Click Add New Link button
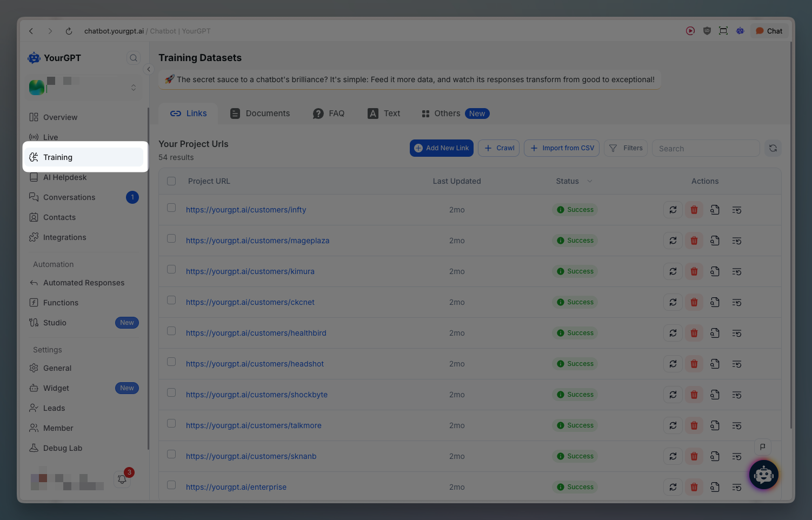 441,148
